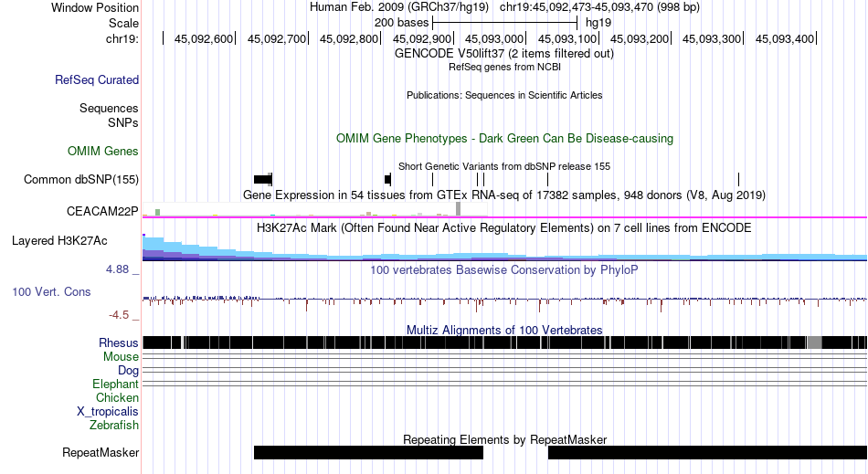Click the Dog species label

click(x=129, y=371)
